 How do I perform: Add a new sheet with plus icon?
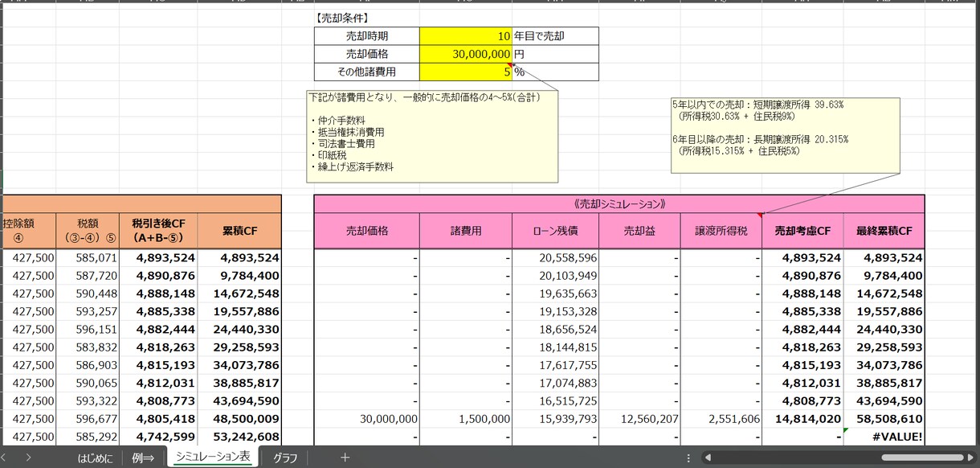tap(345, 458)
